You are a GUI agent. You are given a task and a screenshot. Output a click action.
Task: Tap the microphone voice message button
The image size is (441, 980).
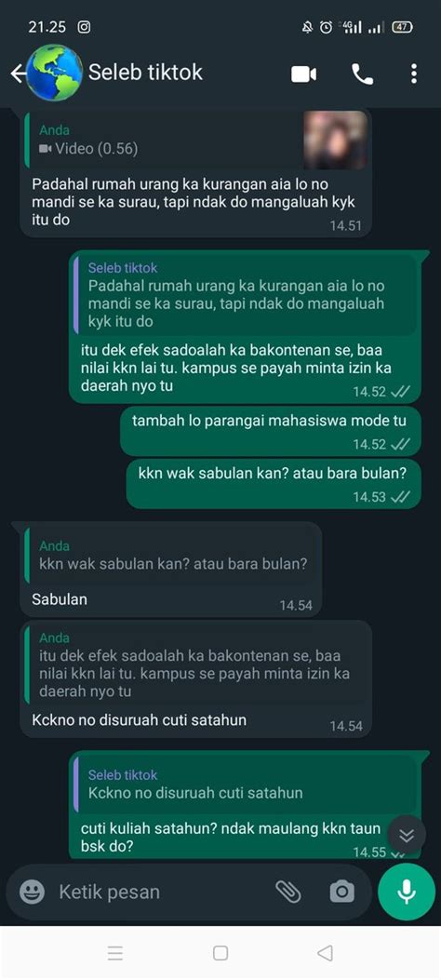tap(407, 892)
